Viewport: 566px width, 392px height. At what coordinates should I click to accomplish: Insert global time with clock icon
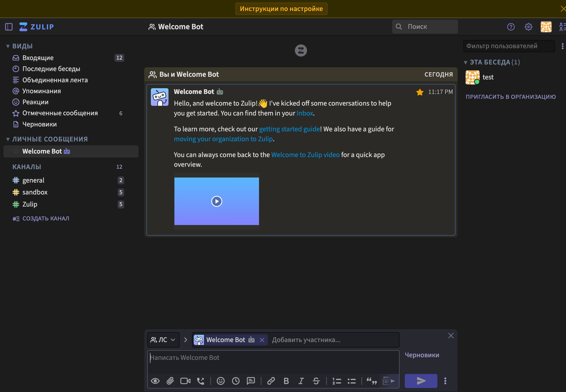236,381
